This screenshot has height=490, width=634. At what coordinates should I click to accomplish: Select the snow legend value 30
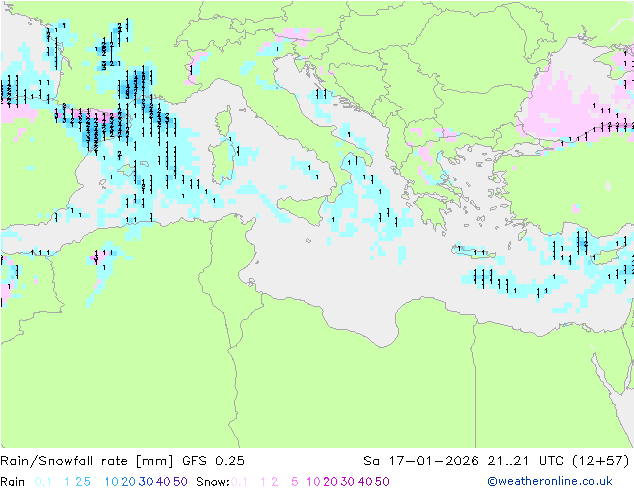pyautogui.click(x=348, y=482)
